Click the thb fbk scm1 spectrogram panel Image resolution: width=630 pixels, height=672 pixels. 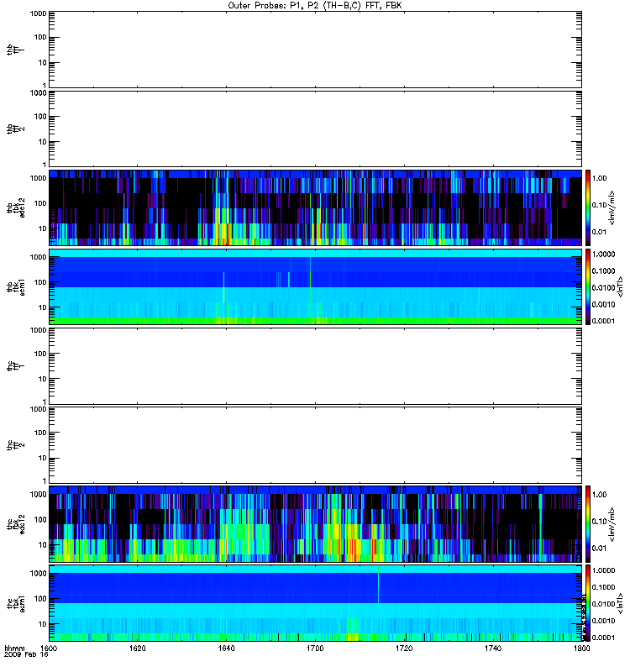tap(315, 286)
